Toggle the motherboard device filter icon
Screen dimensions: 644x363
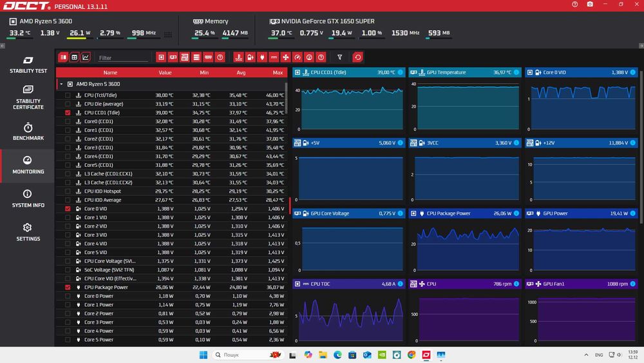[x=185, y=57]
